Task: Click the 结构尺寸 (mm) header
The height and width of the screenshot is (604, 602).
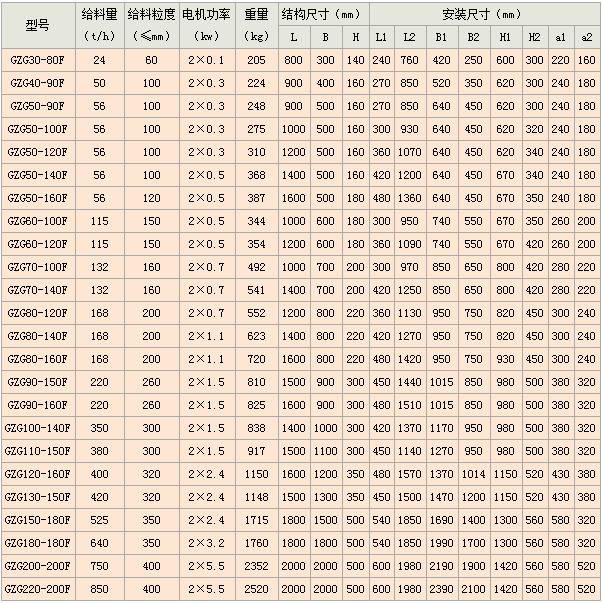Action: tap(323, 15)
